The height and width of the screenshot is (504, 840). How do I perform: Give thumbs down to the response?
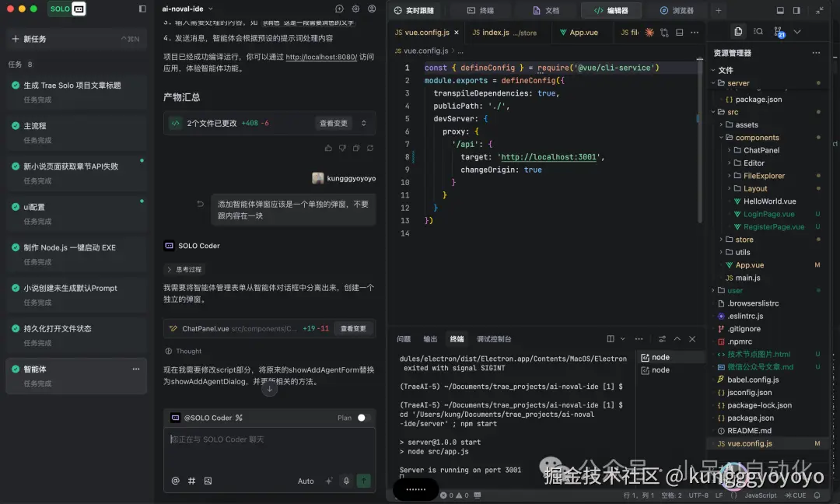pos(342,148)
